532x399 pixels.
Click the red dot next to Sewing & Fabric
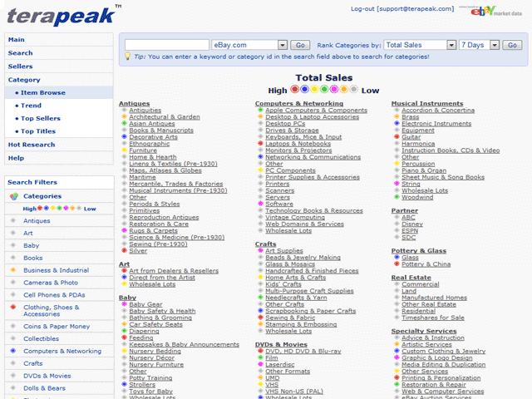click(x=260, y=318)
